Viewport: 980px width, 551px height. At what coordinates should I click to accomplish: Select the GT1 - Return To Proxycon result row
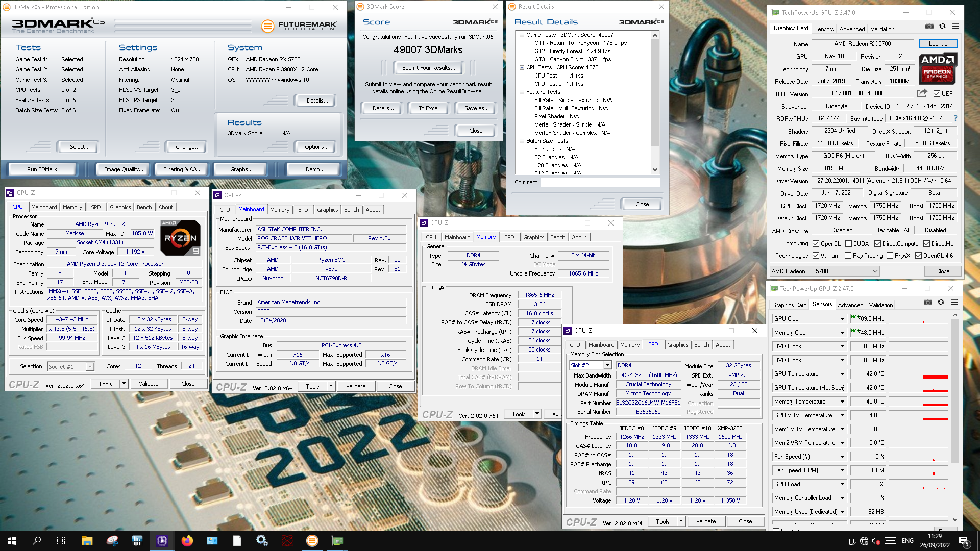[580, 43]
